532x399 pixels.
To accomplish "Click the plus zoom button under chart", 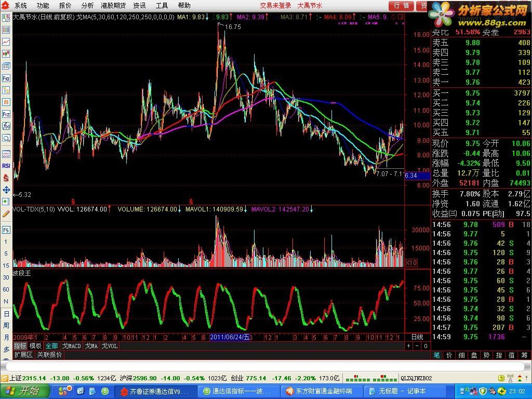I will point(408,346).
